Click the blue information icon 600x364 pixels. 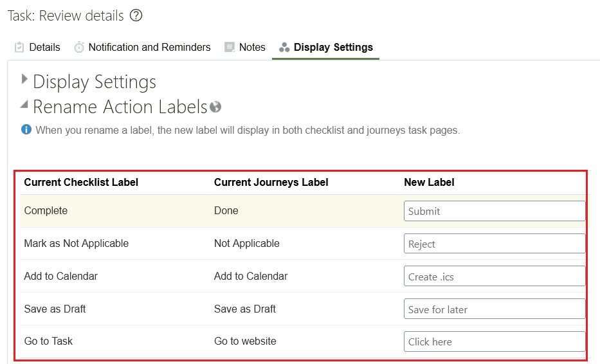point(26,130)
